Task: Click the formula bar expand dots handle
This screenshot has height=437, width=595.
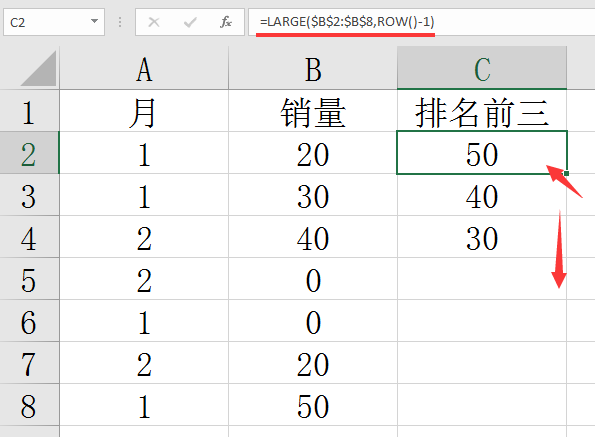Action: point(120,22)
